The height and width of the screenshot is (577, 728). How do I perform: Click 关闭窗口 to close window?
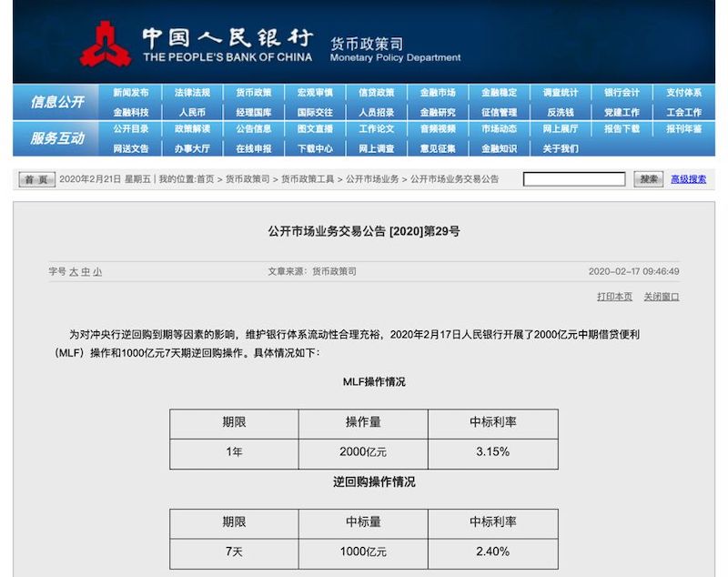662,297
